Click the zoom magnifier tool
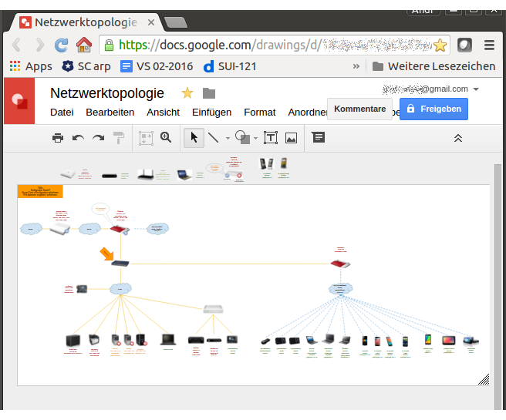 tap(165, 138)
